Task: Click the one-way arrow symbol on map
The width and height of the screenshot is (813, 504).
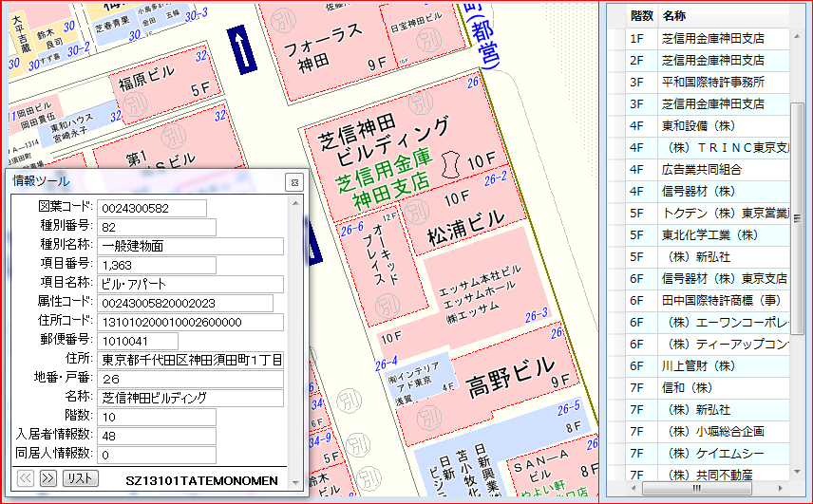Action: 241,49
